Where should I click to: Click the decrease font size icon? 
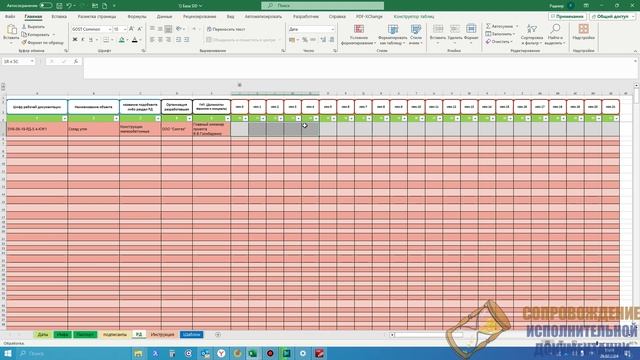pos(140,29)
